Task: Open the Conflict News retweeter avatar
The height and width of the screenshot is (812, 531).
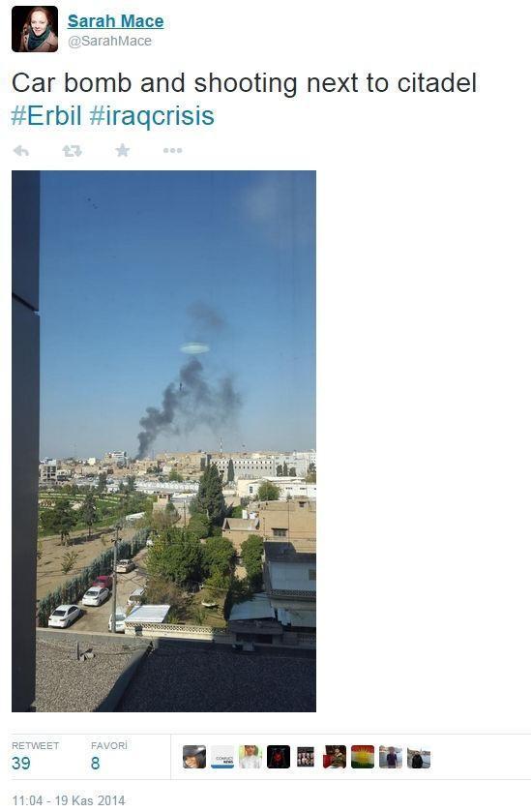Action: pyautogui.click(x=222, y=757)
